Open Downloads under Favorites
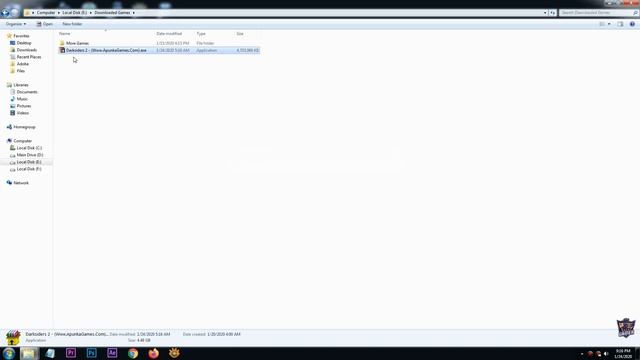 pyautogui.click(x=27, y=50)
